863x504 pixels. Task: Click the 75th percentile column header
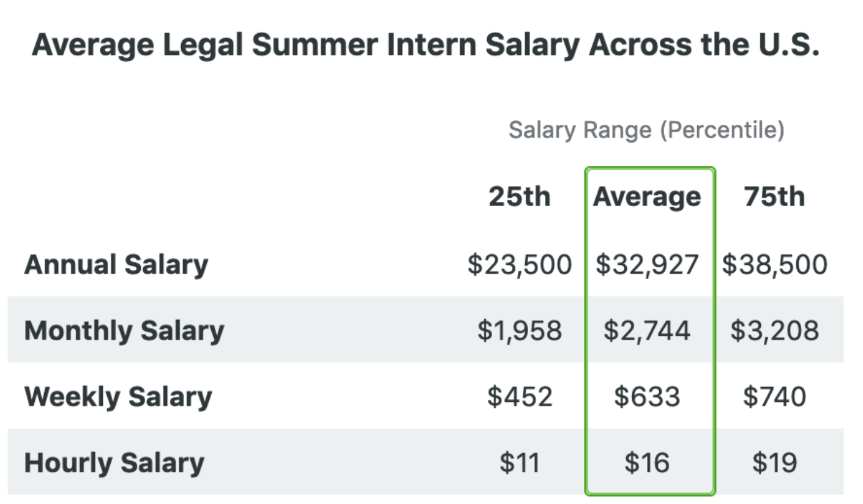point(774,196)
